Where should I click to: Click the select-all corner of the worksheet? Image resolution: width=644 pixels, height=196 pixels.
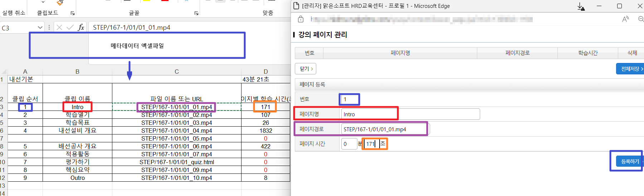(x=4, y=72)
